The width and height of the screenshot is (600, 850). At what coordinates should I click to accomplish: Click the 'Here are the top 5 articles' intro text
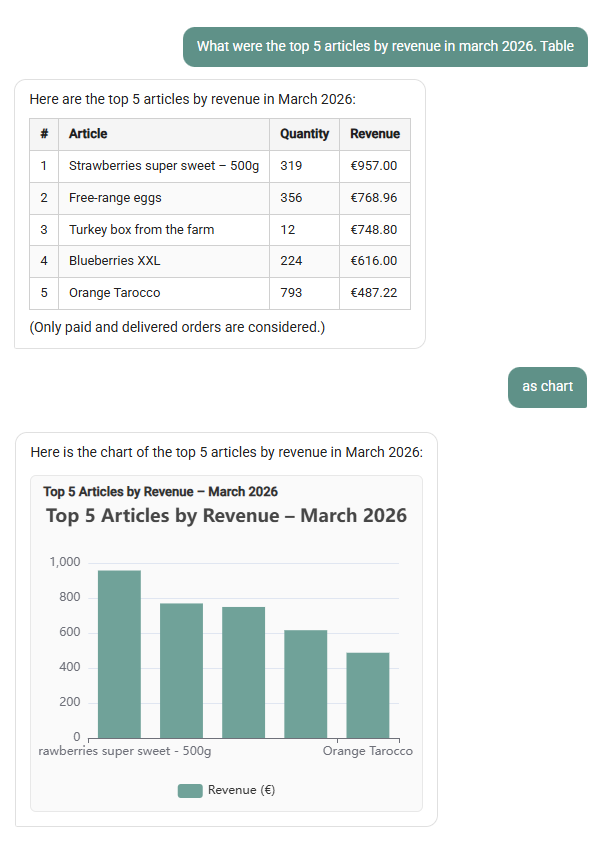tap(192, 99)
